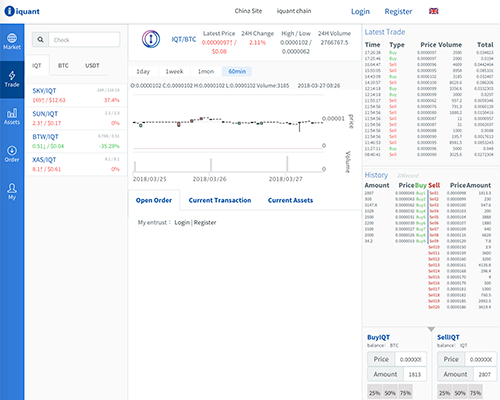This screenshot has width=500, height=400.
Task: Select the IQT market tab
Action: pyautogui.click(x=37, y=65)
